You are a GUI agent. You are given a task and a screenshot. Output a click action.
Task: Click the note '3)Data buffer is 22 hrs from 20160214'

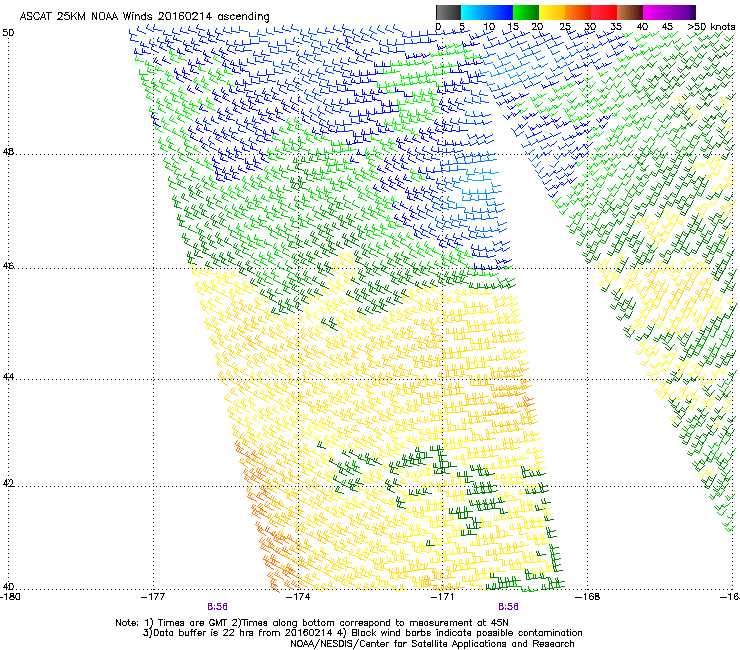[x=239, y=633]
